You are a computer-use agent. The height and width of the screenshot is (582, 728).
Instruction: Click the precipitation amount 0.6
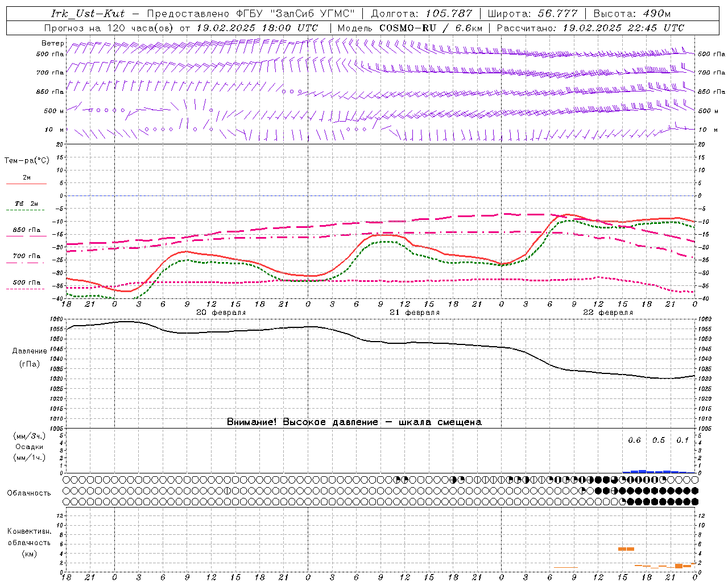634,440
